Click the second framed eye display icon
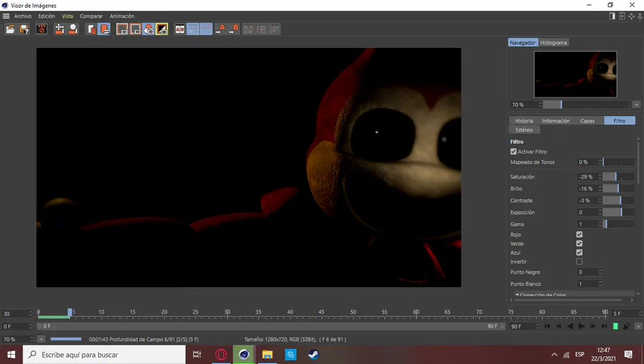 (x=135, y=29)
